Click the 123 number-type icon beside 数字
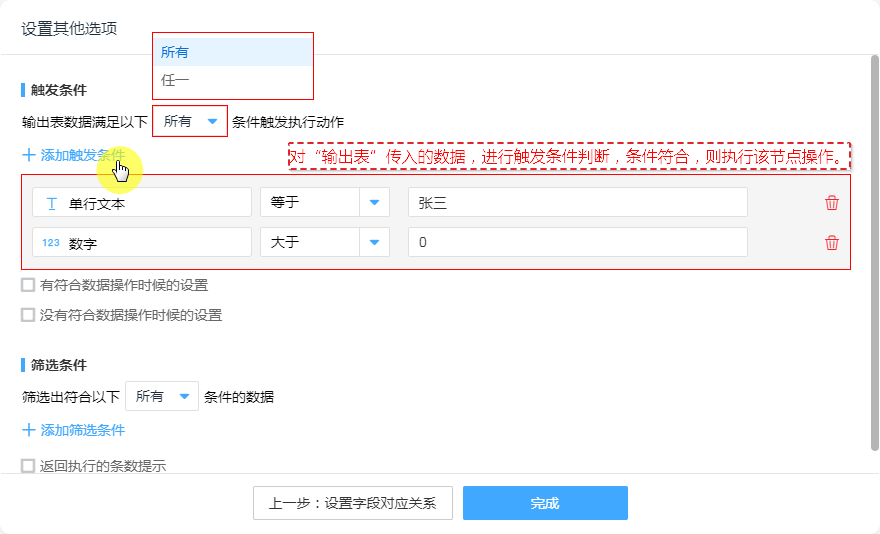Image resolution: width=880 pixels, height=534 pixels. pos(51,243)
